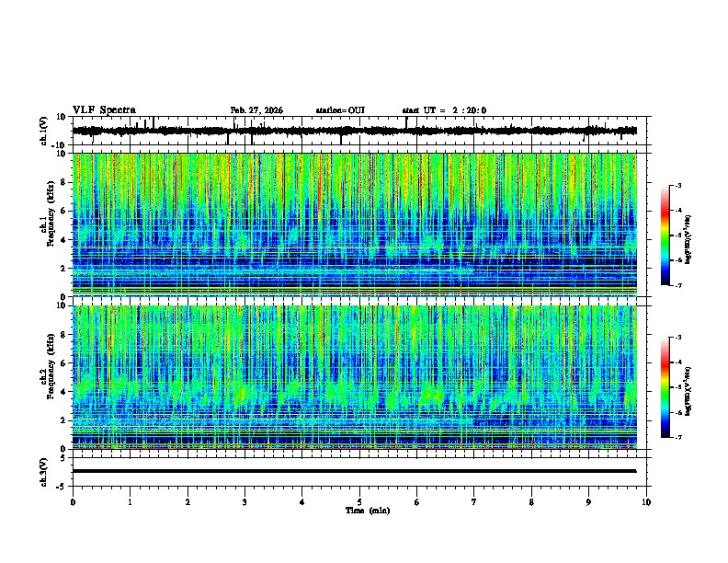Click the ch.3(V) axis label

coord(44,472)
